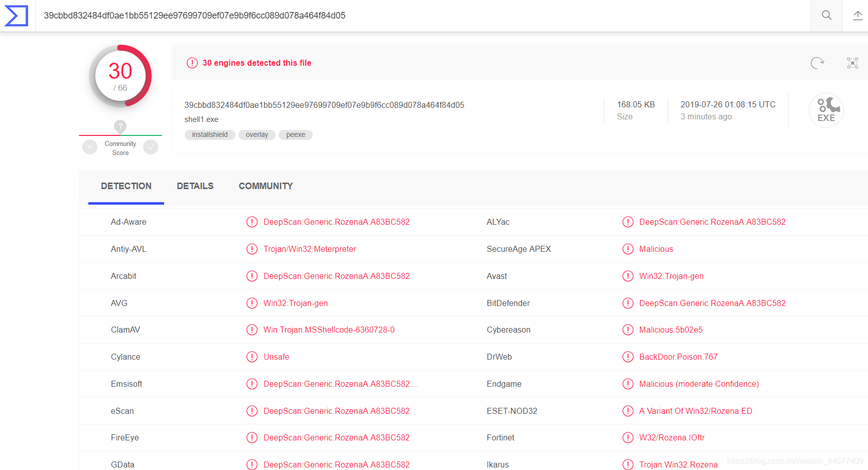Click warning icon in Endgame row

628,384
